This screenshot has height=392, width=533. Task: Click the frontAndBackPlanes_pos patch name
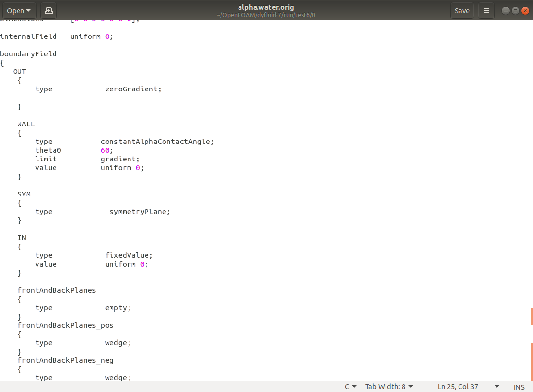point(65,325)
